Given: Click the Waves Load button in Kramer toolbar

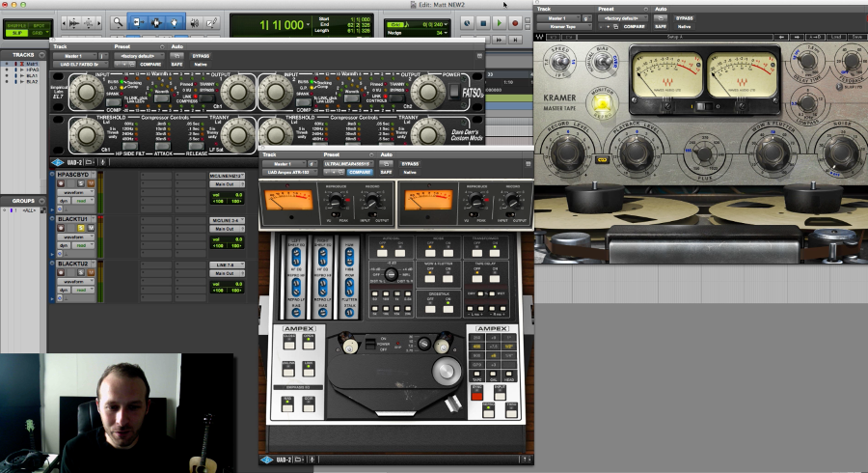Looking at the screenshot, I should pyautogui.click(x=836, y=37).
